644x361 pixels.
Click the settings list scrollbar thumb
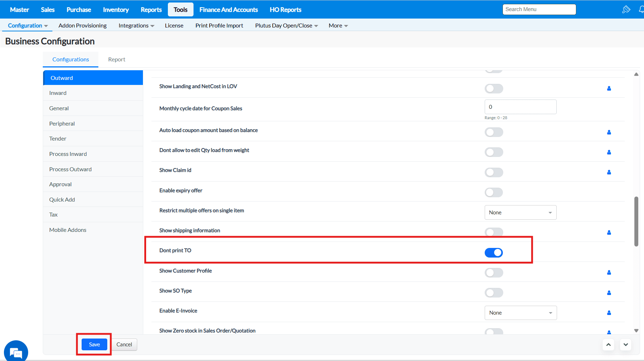click(636, 221)
